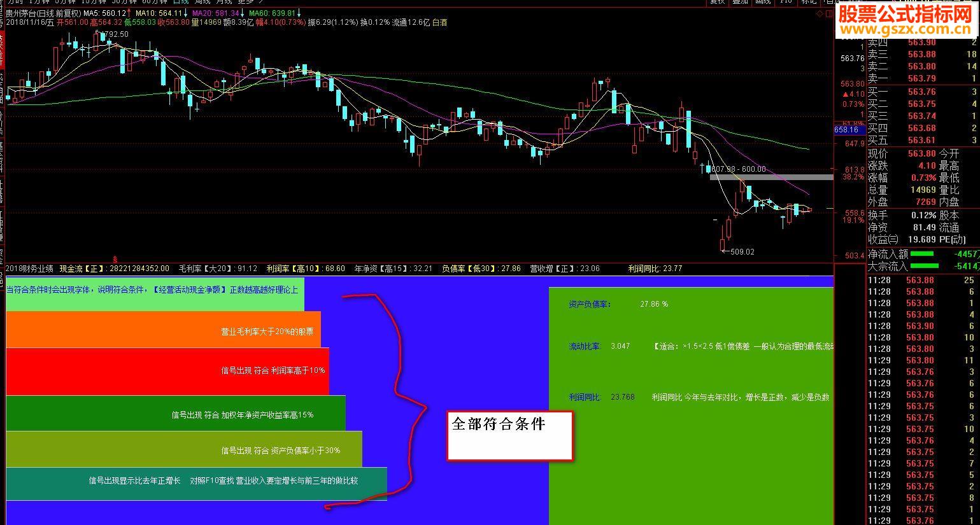Click the MA10: 564.11 label

coord(160,13)
